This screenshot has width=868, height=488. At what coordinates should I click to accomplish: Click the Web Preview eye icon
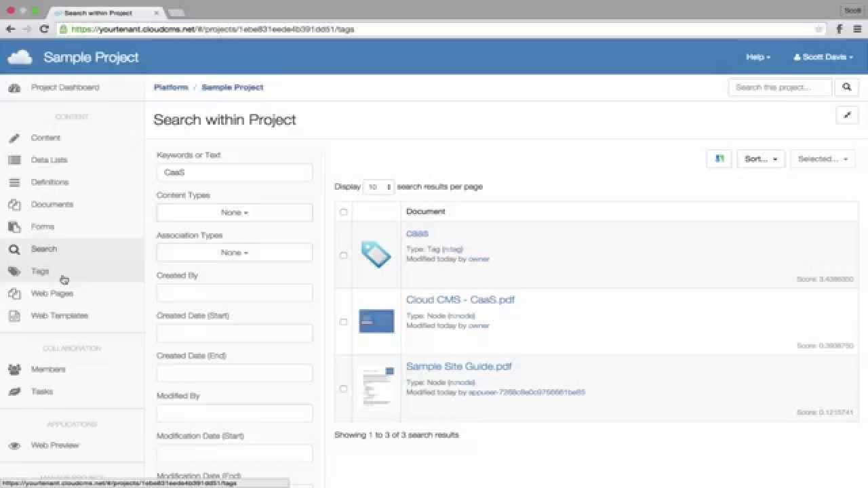point(14,446)
